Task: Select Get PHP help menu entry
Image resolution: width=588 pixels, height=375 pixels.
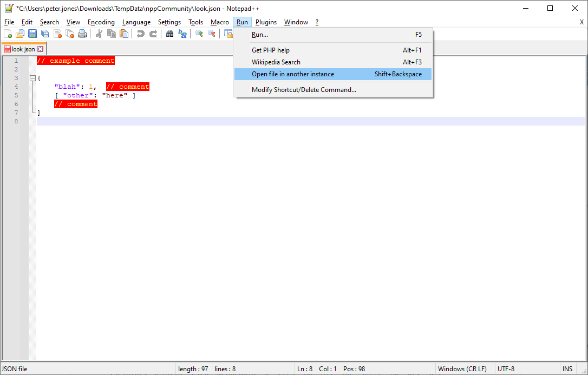Action: (333, 50)
